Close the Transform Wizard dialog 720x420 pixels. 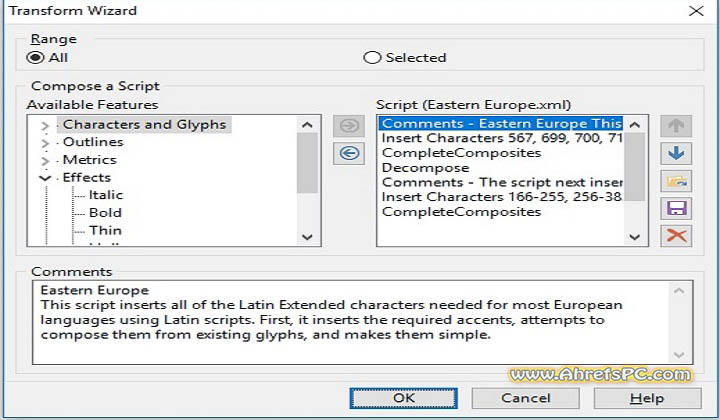pyautogui.click(x=696, y=11)
